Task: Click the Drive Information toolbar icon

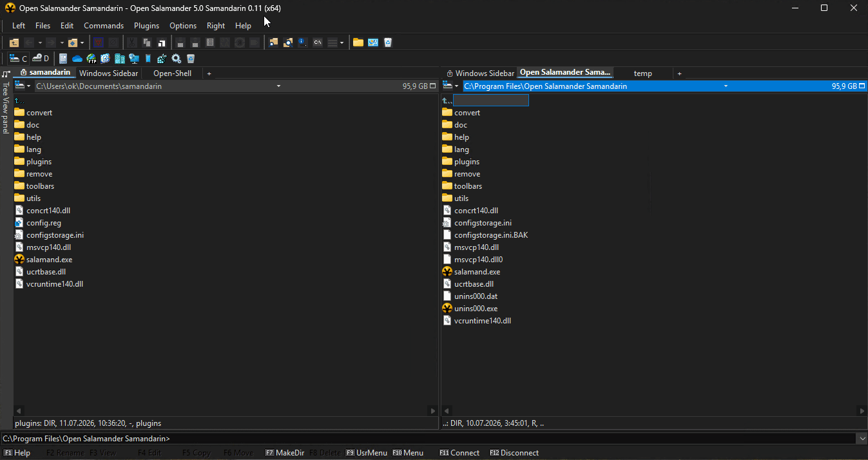Action: (x=302, y=43)
